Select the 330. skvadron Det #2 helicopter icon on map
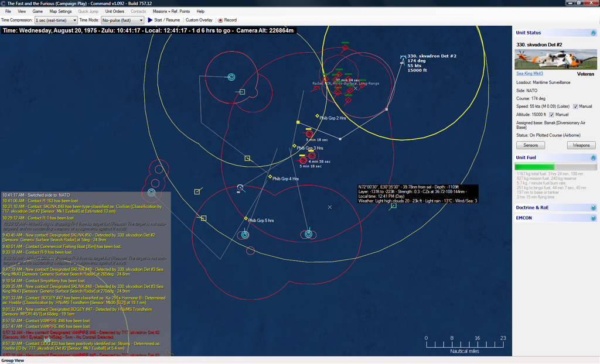 [x=403, y=59]
